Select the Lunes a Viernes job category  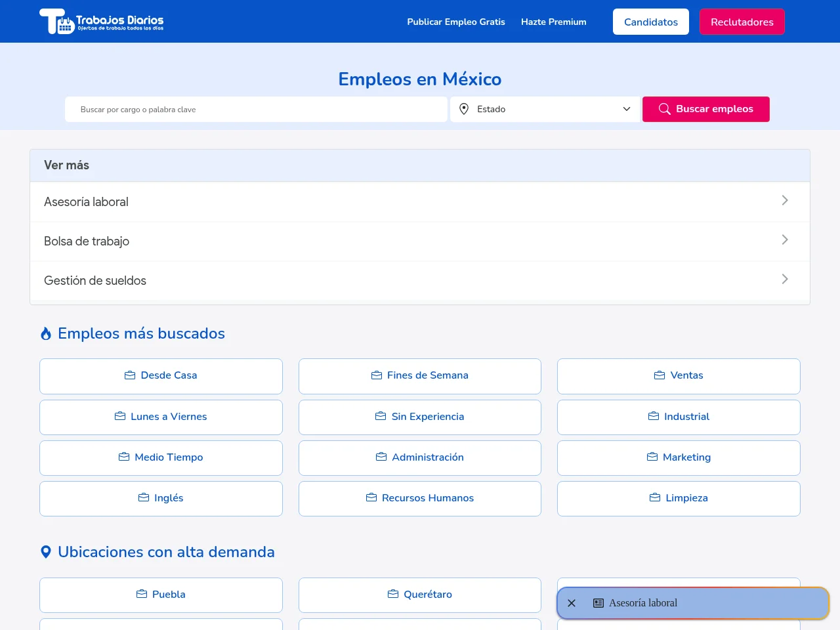coord(161,417)
